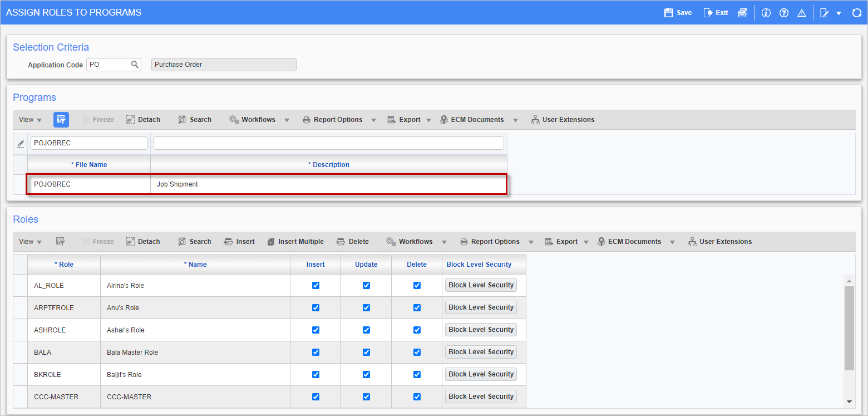Expand Workflows dropdown arrow in Roles
This screenshot has height=416, width=868.
pyautogui.click(x=445, y=242)
